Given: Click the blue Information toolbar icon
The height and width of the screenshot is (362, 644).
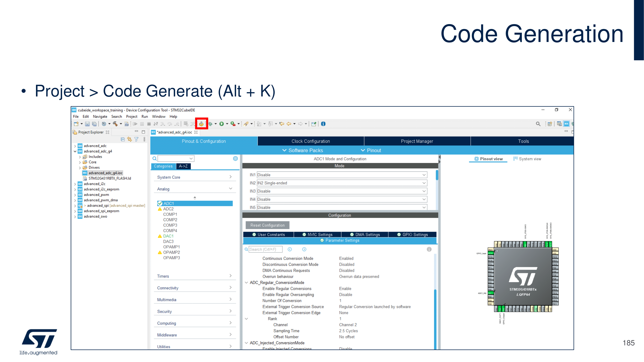Looking at the screenshot, I should pos(323,124).
